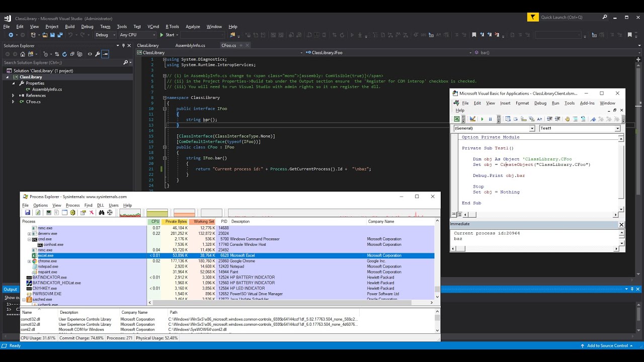Viewport: 644px width, 362px height.
Task: Open the Output panel tab at bottom
Action: point(10,289)
